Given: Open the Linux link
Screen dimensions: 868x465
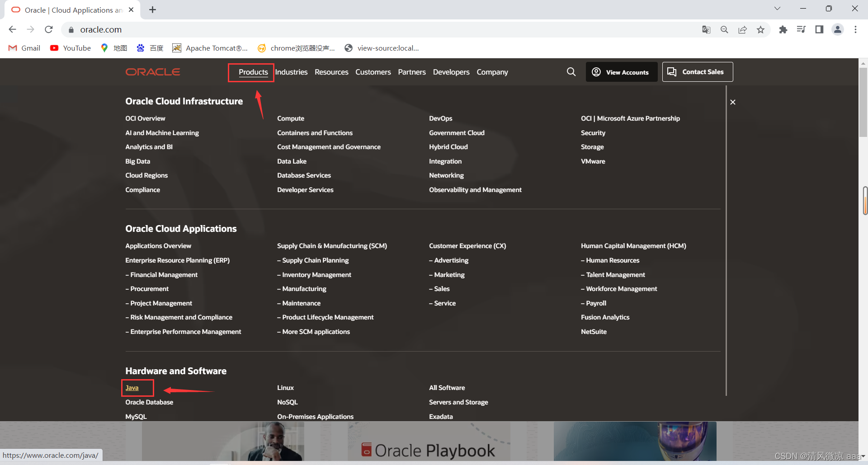Looking at the screenshot, I should click(285, 388).
